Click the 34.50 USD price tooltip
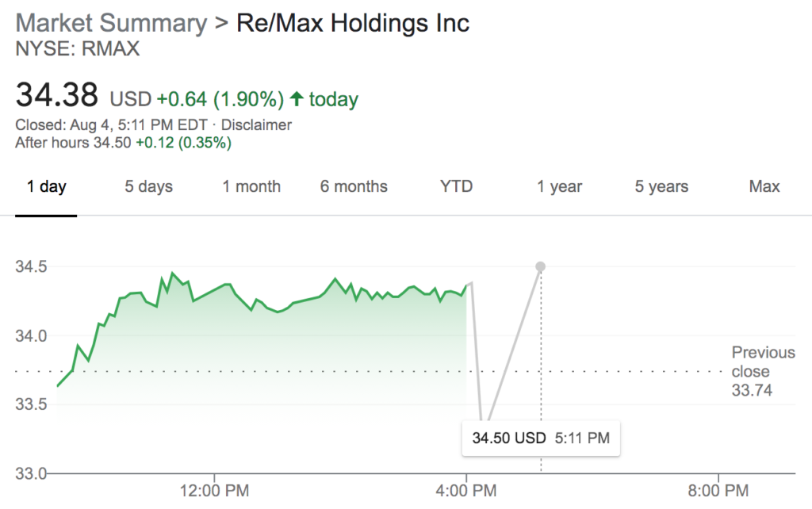 click(x=540, y=437)
